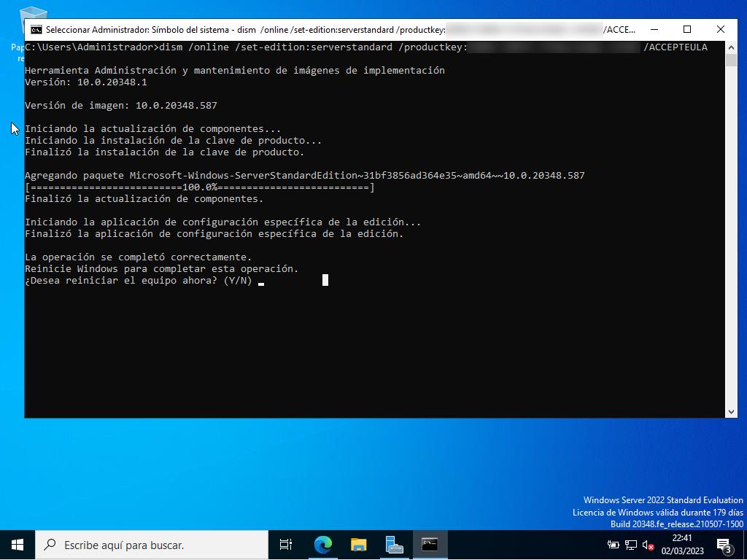
Task: Open the Command Prompt window system menu icon
Action: 36,30
